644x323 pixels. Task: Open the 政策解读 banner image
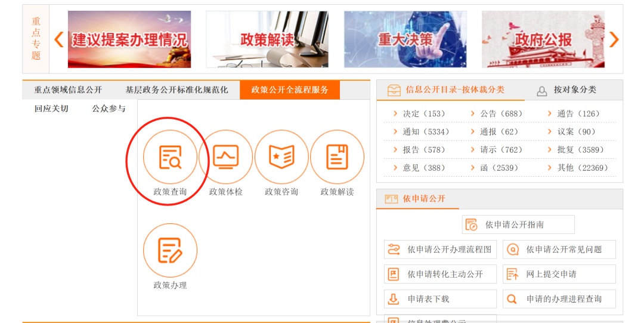tap(267, 39)
